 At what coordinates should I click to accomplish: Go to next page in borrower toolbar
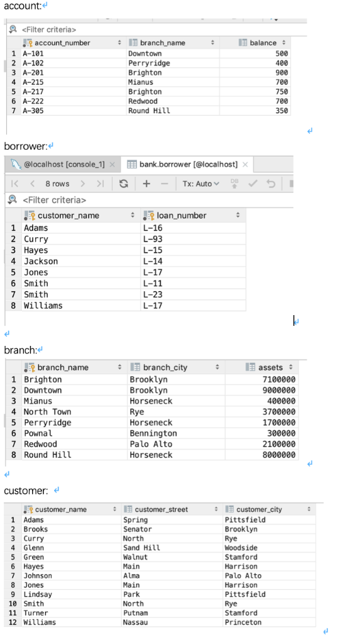coord(82,184)
